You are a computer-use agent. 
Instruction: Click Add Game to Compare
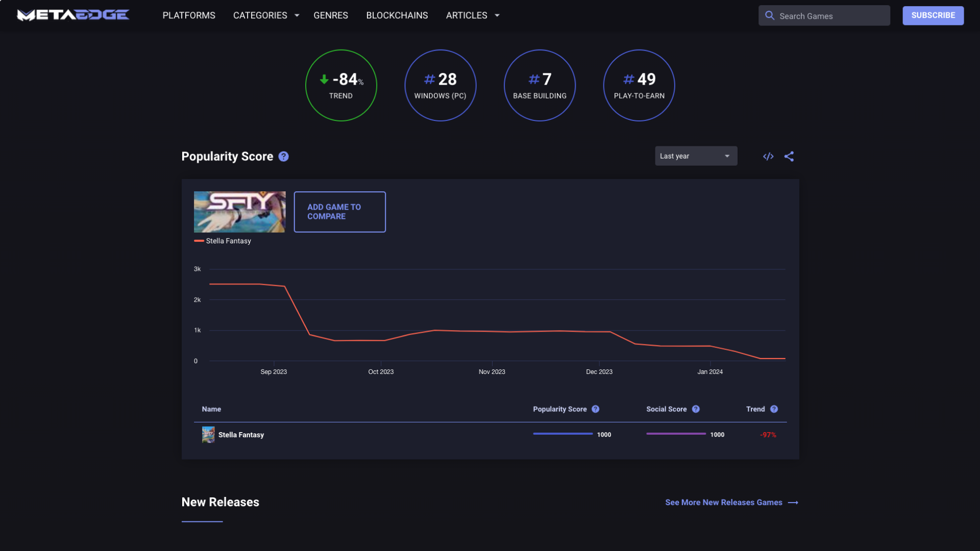click(x=340, y=212)
